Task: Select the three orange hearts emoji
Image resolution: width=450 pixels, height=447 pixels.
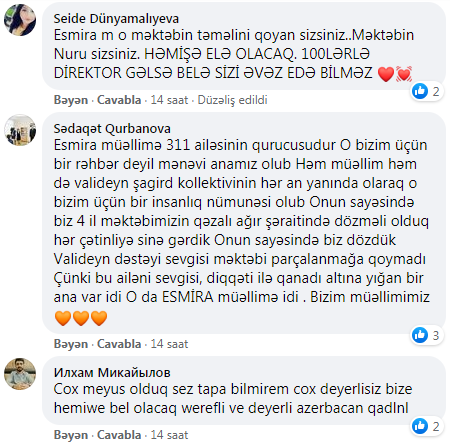Action: point(81,318)
